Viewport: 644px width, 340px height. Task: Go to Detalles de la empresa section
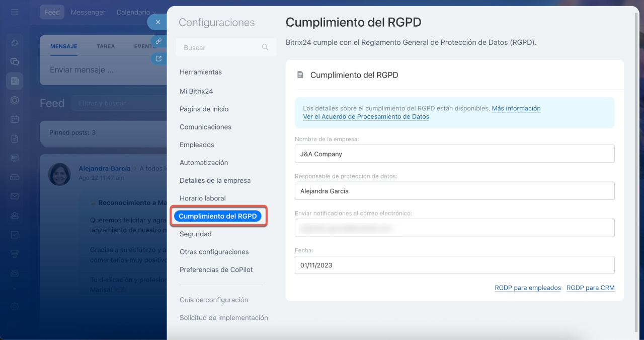[x=215, y=180]
